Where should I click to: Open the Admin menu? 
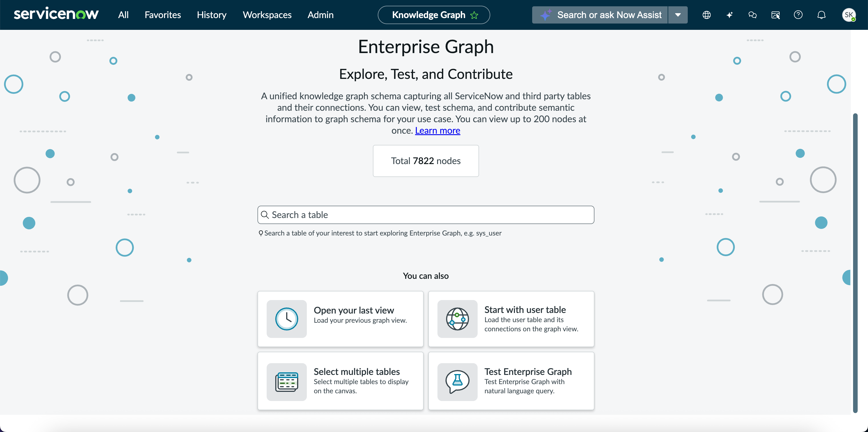click(x=320, y=15)
